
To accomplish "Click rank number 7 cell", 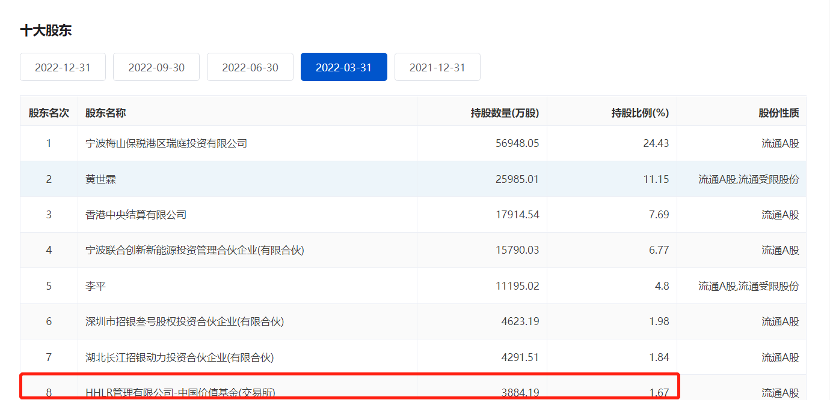I will (x=49, y=357).
